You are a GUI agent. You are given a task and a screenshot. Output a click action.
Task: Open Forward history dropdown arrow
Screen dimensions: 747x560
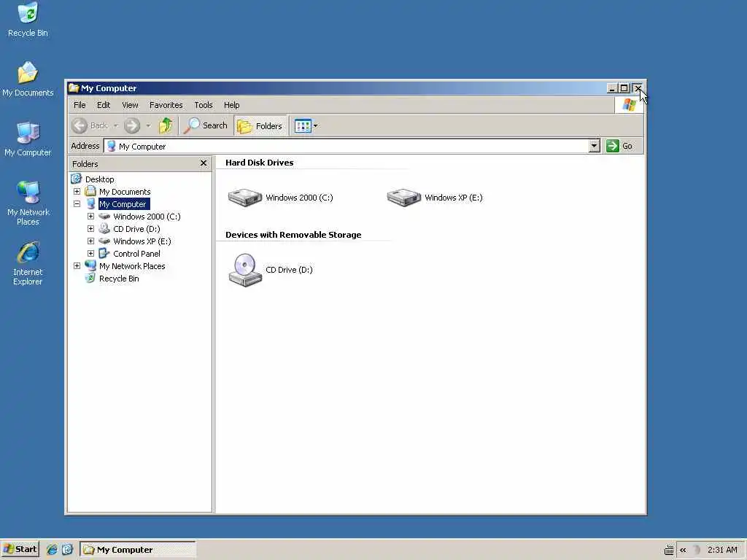(148, 125)
